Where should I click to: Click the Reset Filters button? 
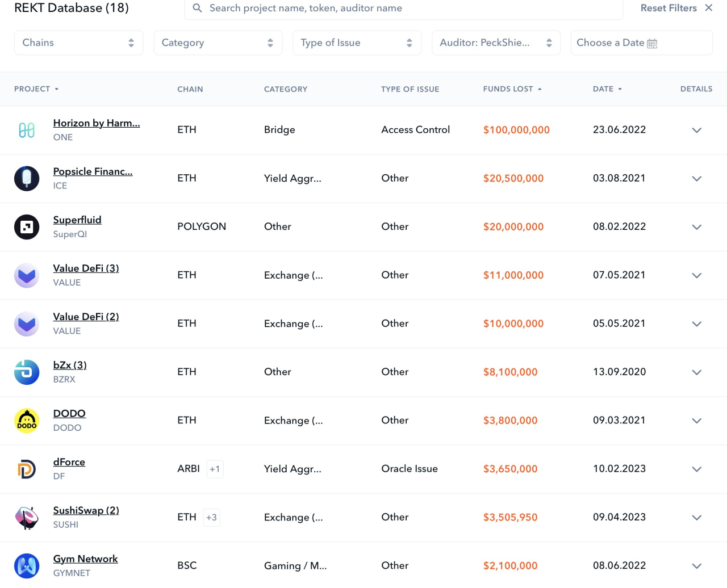pyautogui.click(x=676, y=8)
